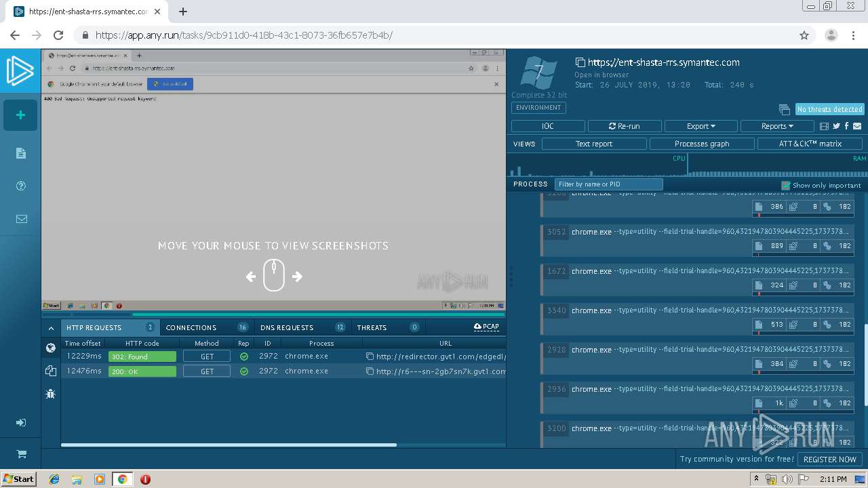Select the files icon below the globe

[x=51, y=371]
